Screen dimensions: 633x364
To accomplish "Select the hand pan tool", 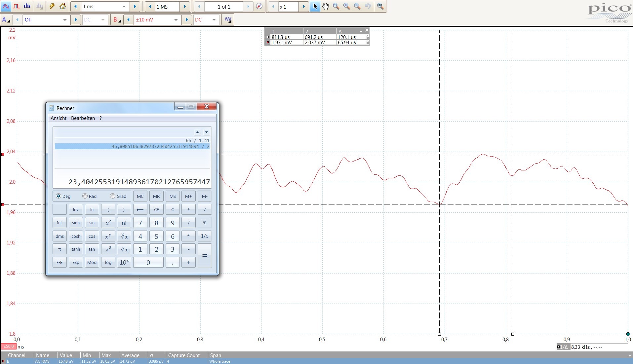I will point(326,6).
